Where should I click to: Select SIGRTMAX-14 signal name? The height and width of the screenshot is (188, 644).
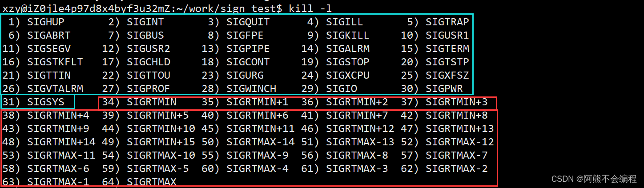click(261, 142)
